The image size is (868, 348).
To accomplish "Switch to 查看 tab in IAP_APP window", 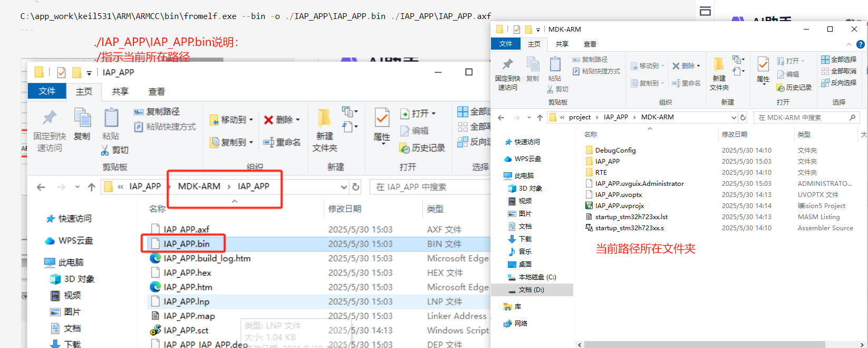I will point(157,92).
